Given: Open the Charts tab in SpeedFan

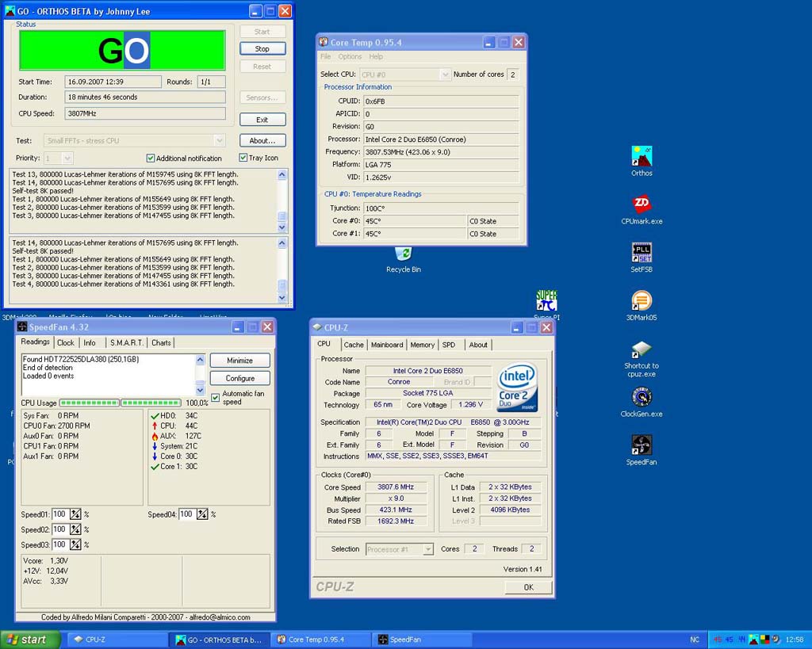Looking at the screenshot, I should [x=161, y=342].
